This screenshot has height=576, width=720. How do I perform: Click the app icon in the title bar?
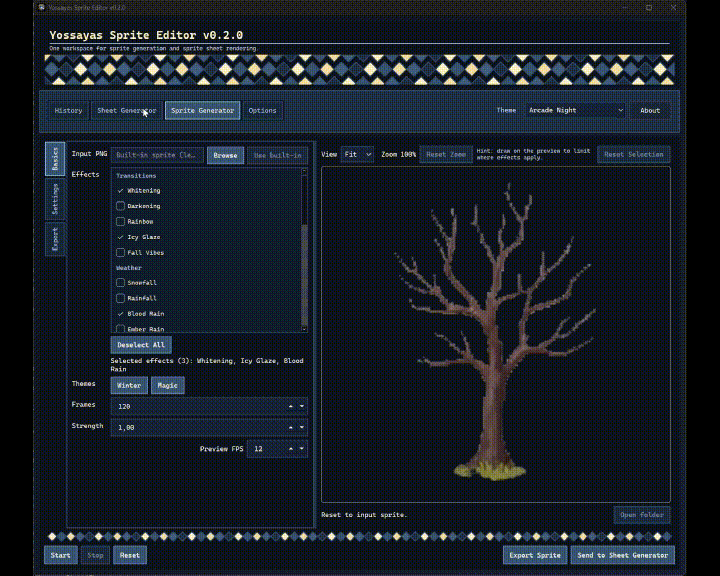point(40,6)
